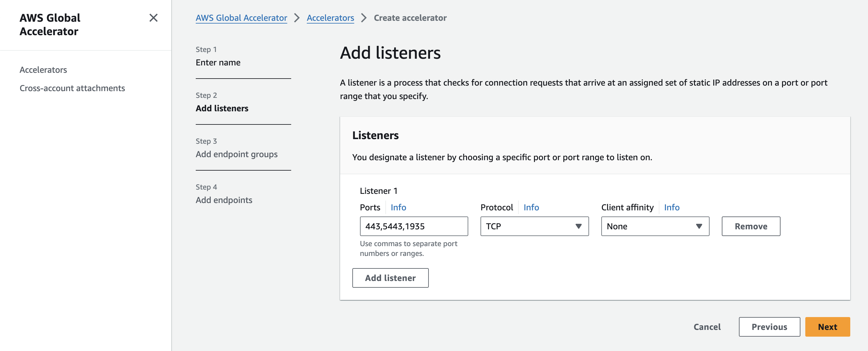
Task: Open the Client affinity dropdown set to None
Action: point(655,226)
